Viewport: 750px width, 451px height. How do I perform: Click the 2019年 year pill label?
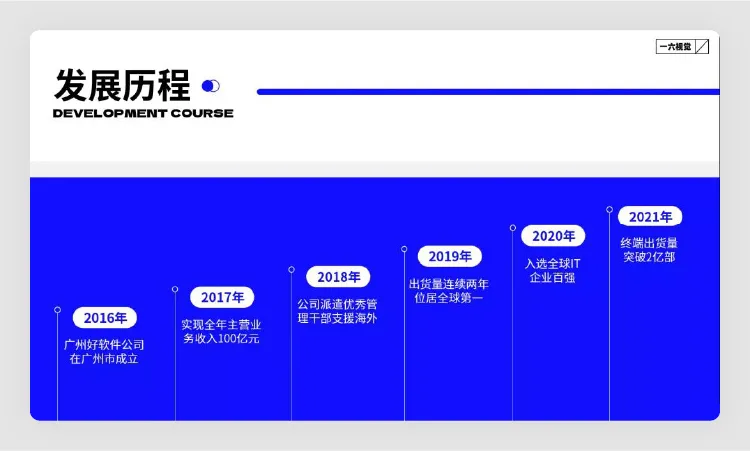point(450,256)
